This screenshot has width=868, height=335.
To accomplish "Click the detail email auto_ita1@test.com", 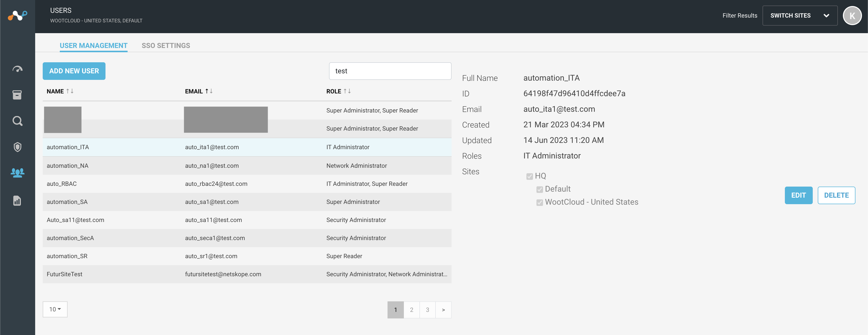I will click(x=559, y=109).
